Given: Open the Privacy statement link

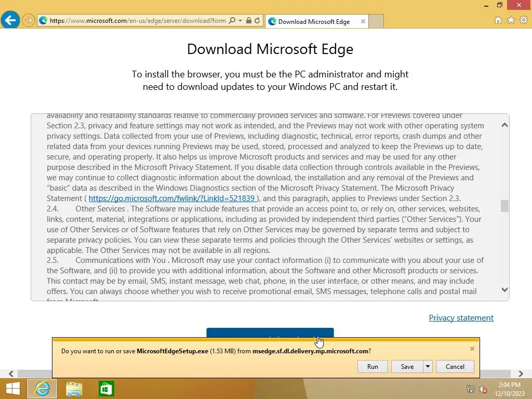Looking at the screenshot, I should click(461, 318).
